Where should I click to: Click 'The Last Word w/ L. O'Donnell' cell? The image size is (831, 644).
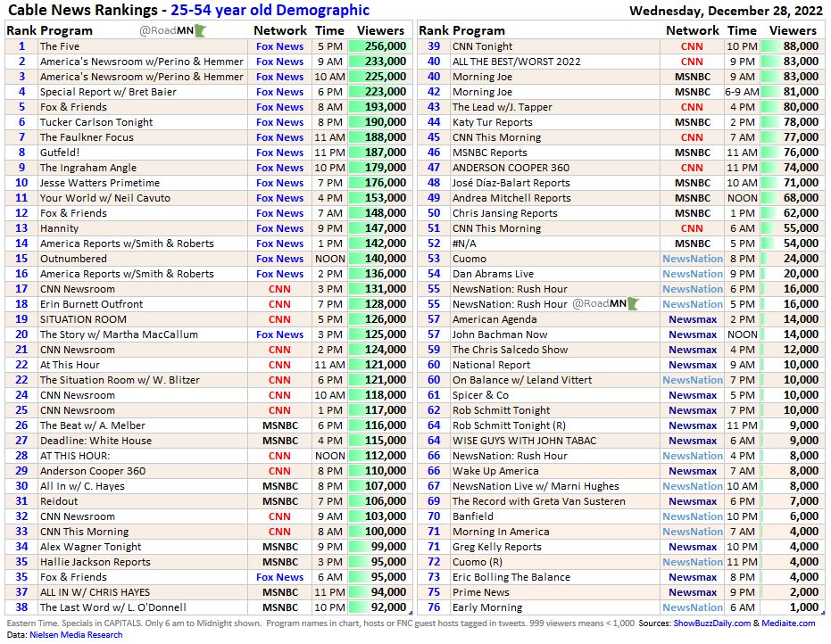(143, 607)
